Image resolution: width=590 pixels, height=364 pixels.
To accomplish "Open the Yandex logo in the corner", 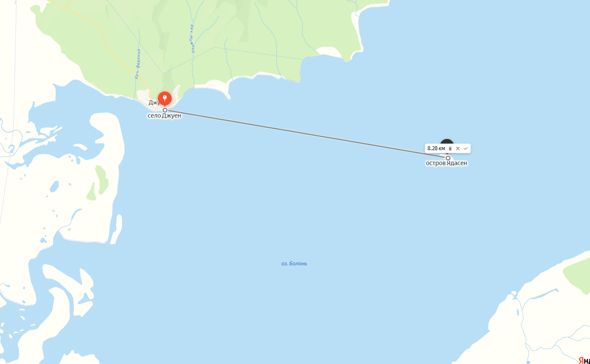I will coord(584,360).
